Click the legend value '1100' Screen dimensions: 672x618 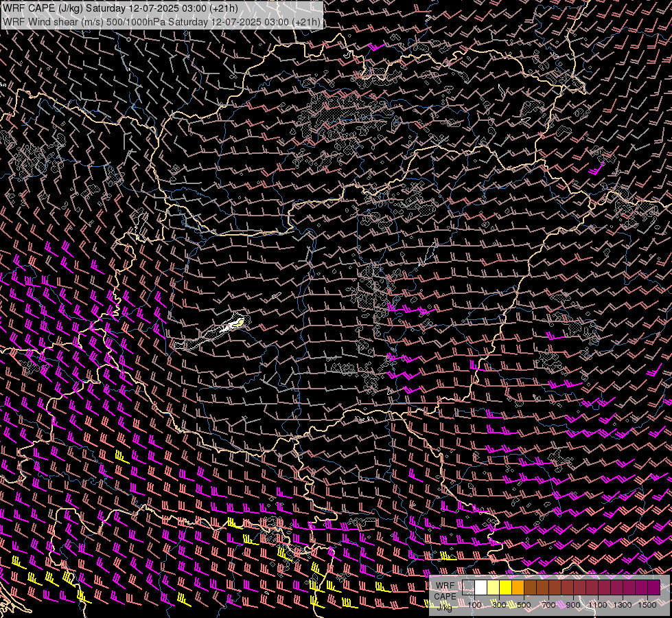coord(597,605)
